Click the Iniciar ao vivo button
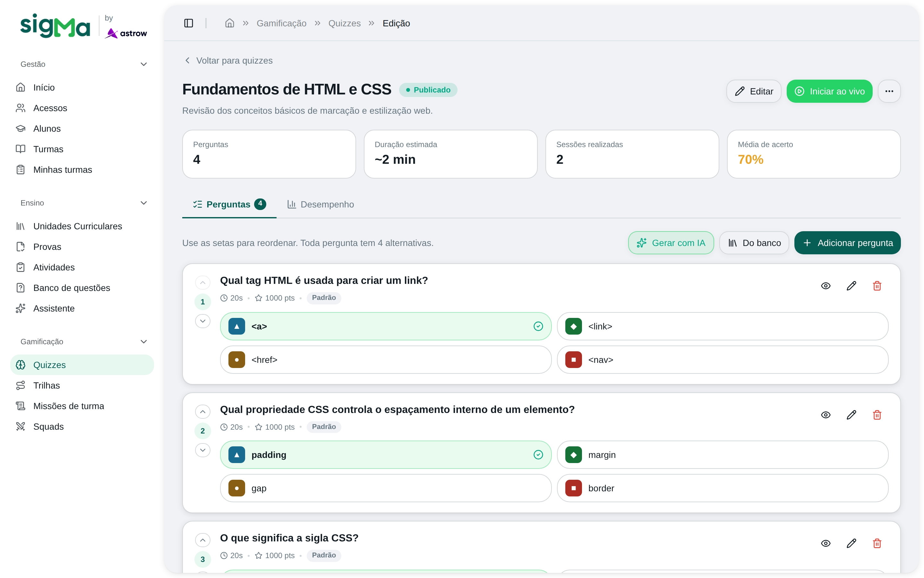The height and width of the screenshot is (578, 924). pyautogui.click(x=829, y=92)
